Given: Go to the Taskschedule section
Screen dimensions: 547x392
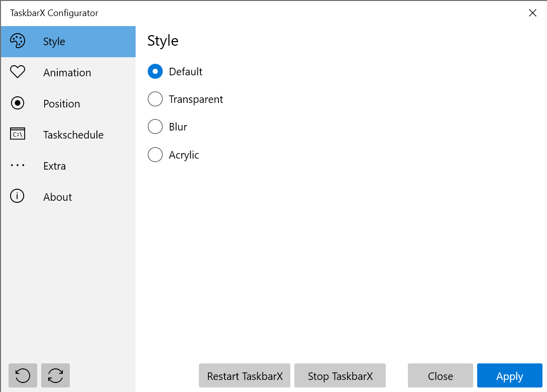Looking at the screenshot, I should coord(73,135).
